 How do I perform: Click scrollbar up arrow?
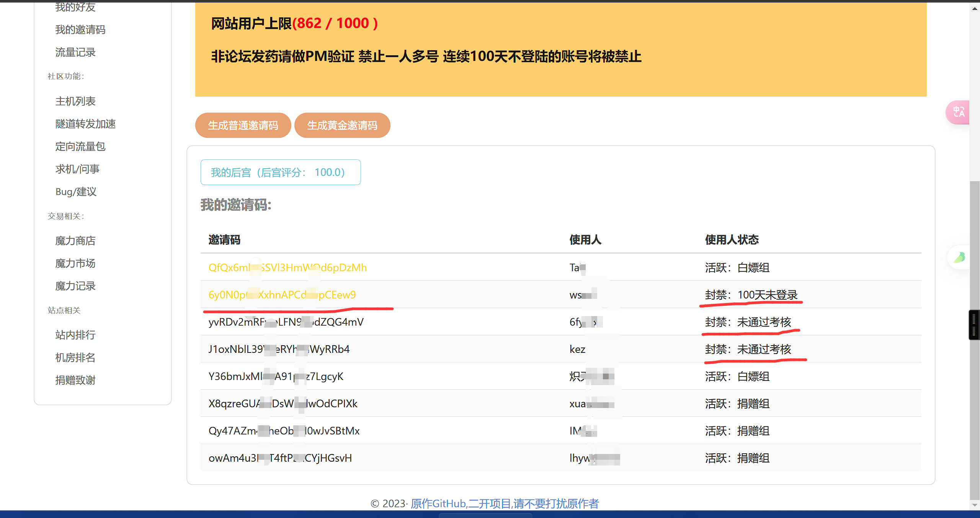pyautogui.click(x=975, y=8)
